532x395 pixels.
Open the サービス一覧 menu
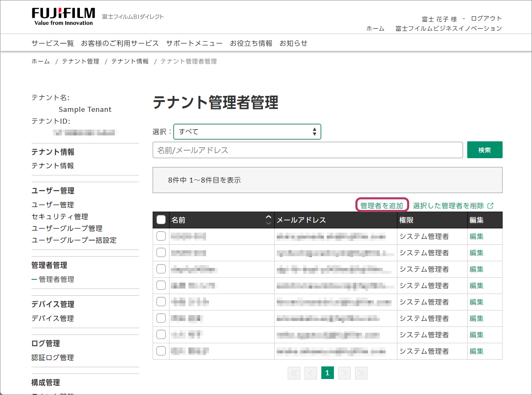coord(53,43)
